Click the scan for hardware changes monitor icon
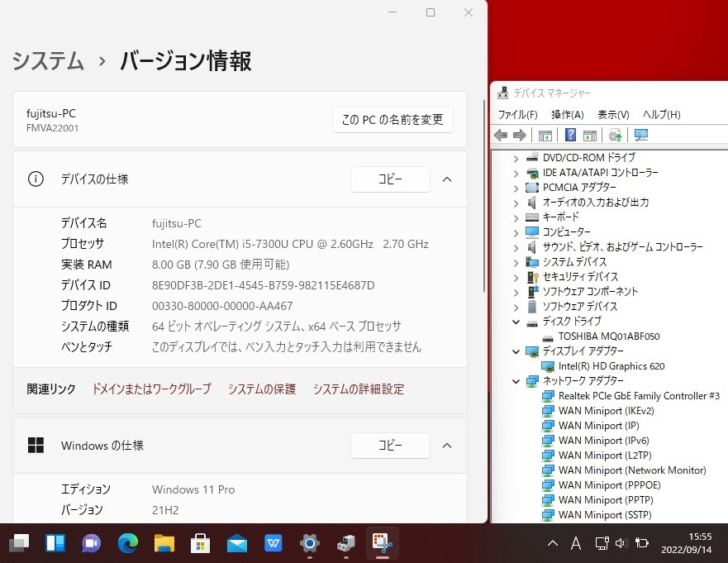Image resolution: width=728 pixels, height=563 pixels. [641, 136]
